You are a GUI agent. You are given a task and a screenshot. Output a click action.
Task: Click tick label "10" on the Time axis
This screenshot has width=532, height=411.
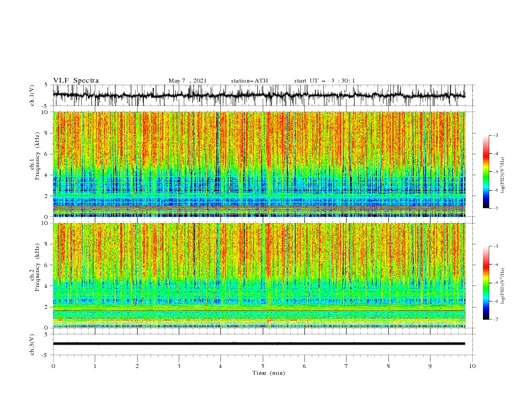coord(472,366)
